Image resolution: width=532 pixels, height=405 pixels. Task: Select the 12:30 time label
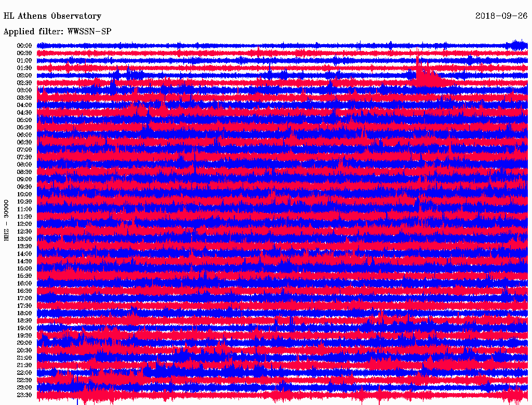point(24,232)
